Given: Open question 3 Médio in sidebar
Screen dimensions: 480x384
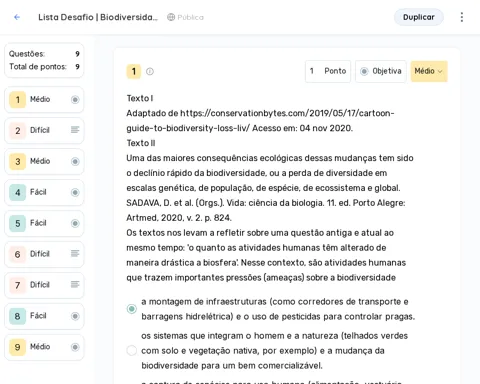Looking at the screenshot, I should point(44,161).
